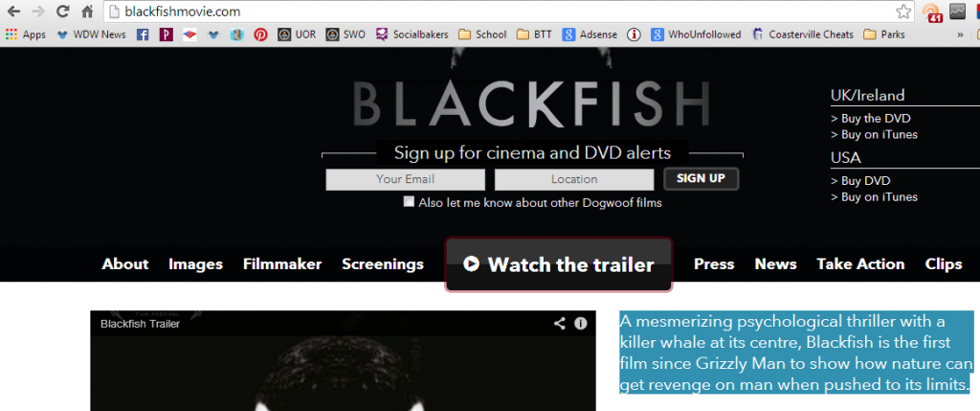Bookmark this page with the star icon
Image resolution: width=980 pixels, height=411 pixels.
coord(903,11)
